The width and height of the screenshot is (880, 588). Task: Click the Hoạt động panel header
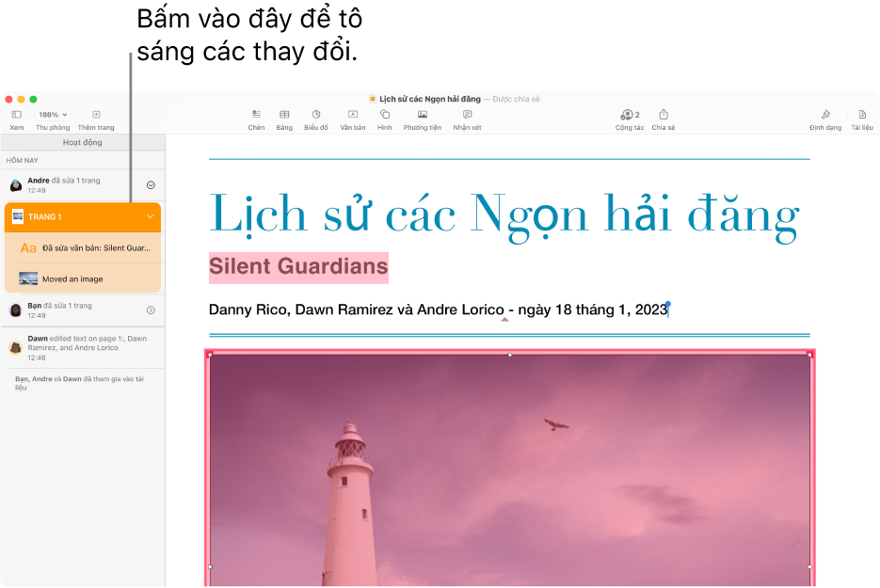point(83,142)
